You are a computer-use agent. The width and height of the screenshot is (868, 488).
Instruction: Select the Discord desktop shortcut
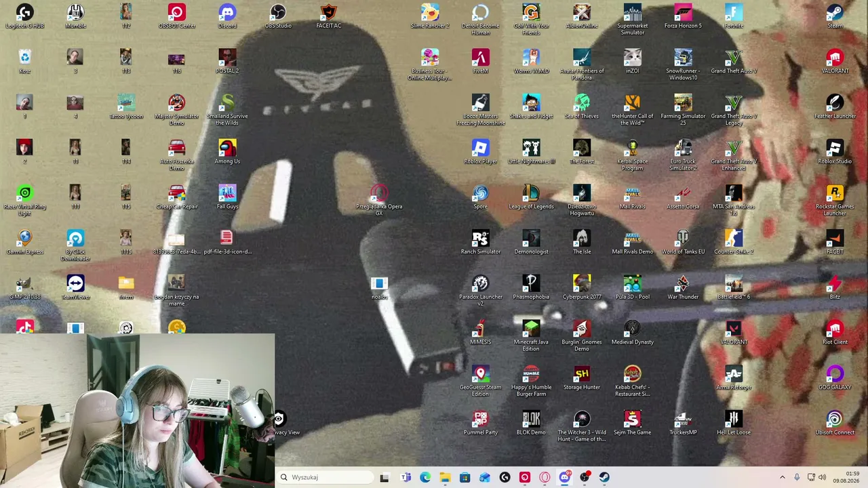[227, 16]
